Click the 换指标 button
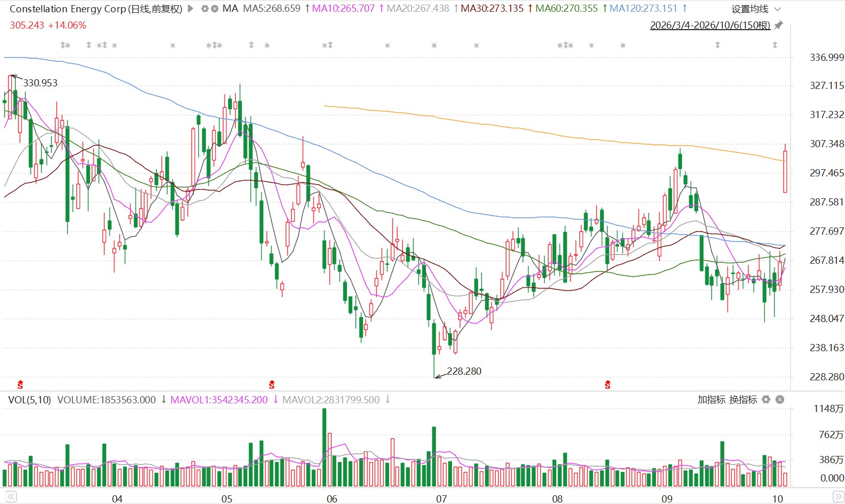 743,399
